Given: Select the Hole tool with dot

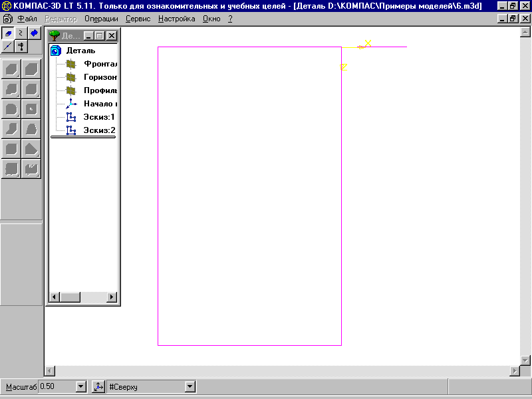Looking at the screenshot, I should point(31,109).
